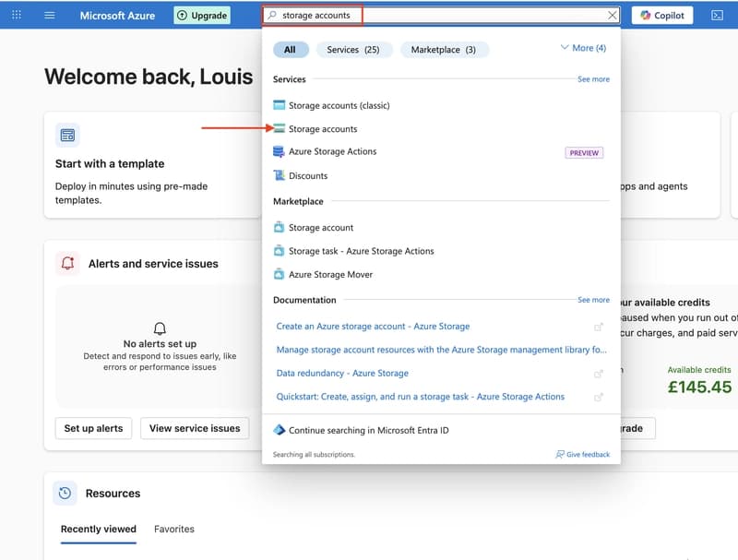
Task: Click the Discounts service entry
Action: [307, 175]
